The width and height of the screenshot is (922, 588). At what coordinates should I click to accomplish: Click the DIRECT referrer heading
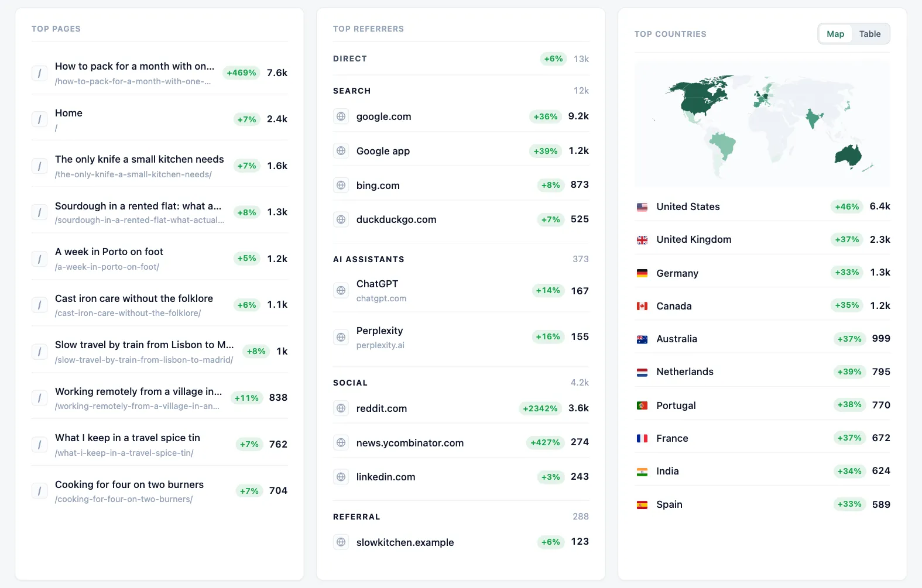(x=350, y=59)
